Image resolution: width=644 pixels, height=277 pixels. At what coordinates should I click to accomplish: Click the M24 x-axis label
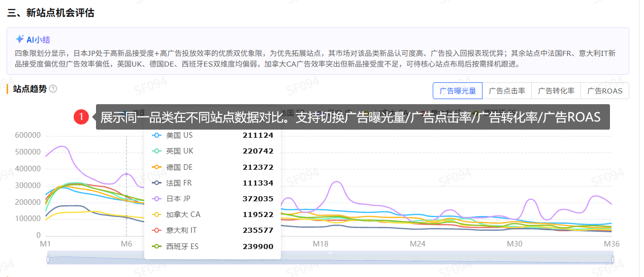point(417,244)
